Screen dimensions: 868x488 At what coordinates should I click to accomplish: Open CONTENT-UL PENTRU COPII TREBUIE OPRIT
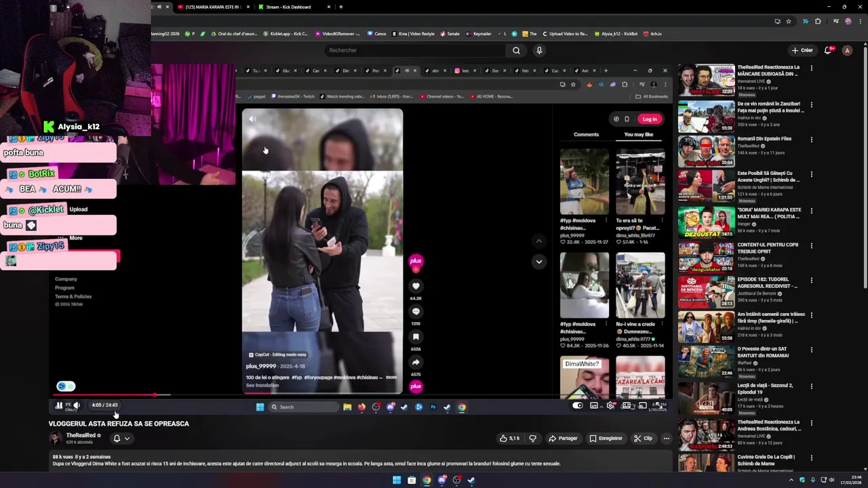[x=706, y=258]
